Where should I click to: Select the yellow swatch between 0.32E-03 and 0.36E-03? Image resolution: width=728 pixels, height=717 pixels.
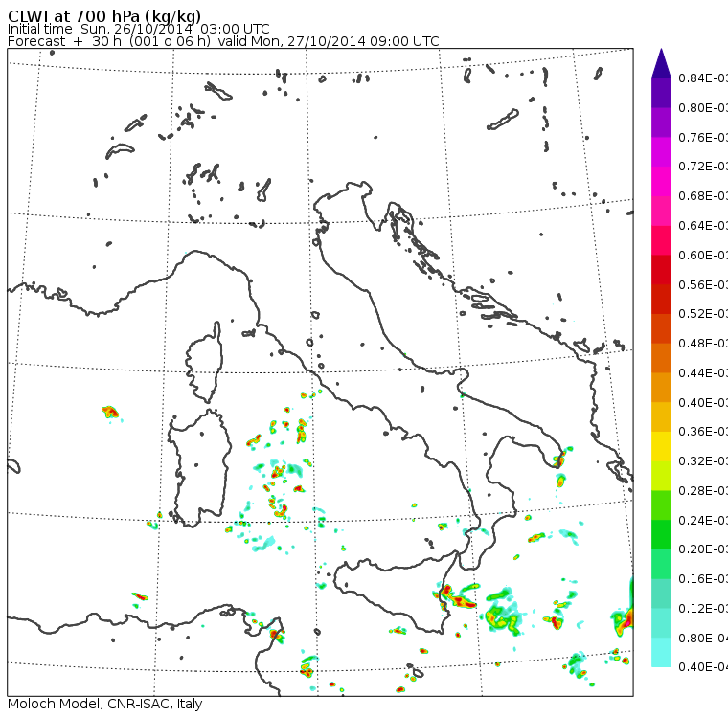click(x=661, y=446)
